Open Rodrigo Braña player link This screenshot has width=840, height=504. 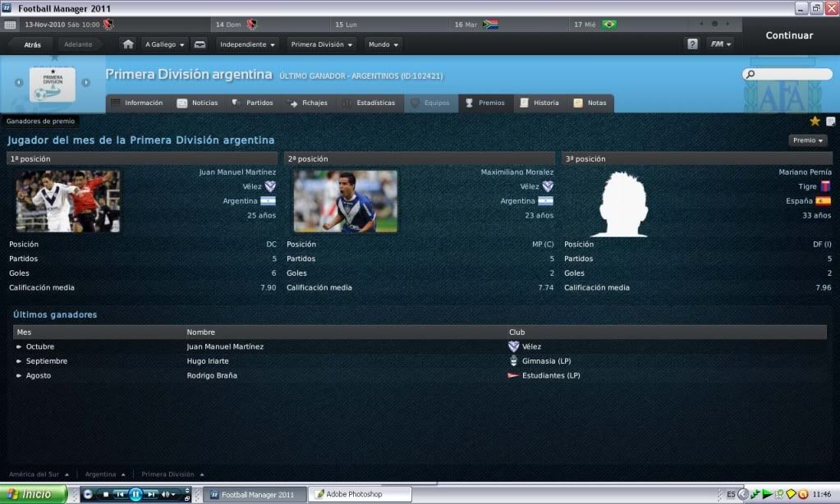212,375
